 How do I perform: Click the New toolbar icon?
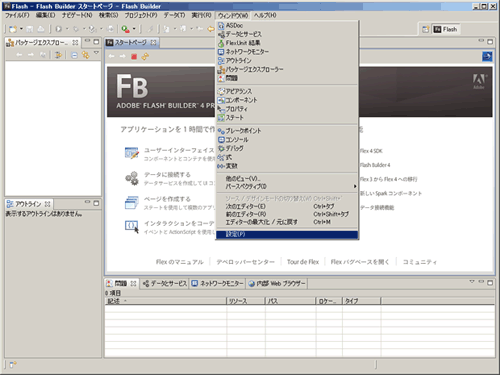[13, 29]
